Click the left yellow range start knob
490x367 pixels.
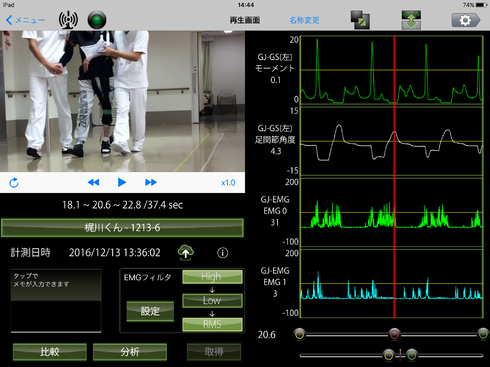click(x=300, y=334)
